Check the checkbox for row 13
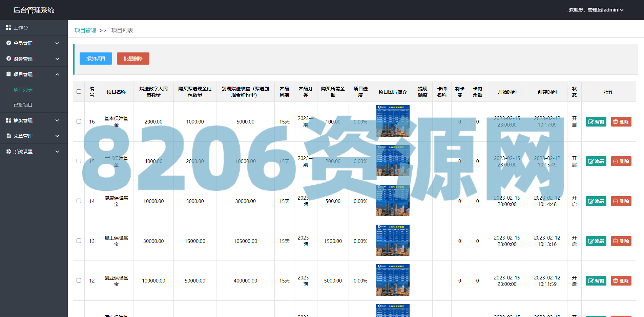 (79, 241)
